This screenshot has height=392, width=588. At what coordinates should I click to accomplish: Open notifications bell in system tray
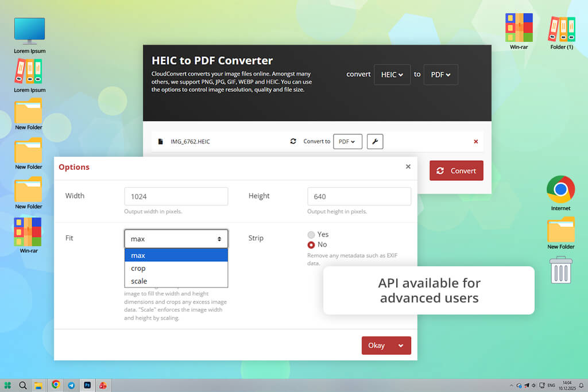tap(581, 385)
